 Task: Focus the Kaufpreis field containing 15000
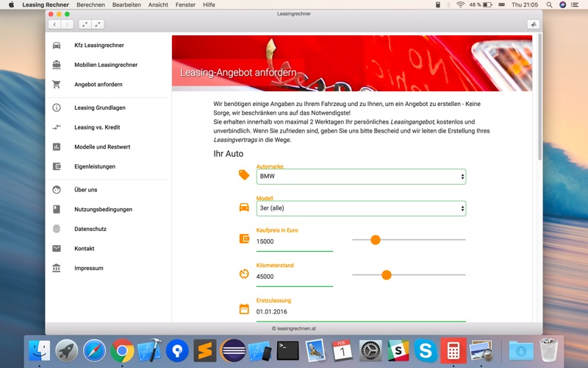[295, 241]
